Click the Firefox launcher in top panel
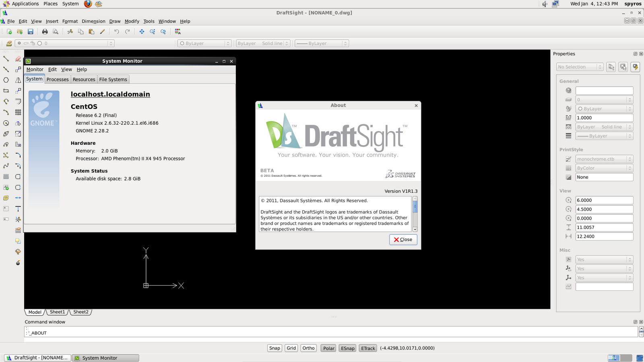This screenshot has width=644, height=362. pos(88,4)
